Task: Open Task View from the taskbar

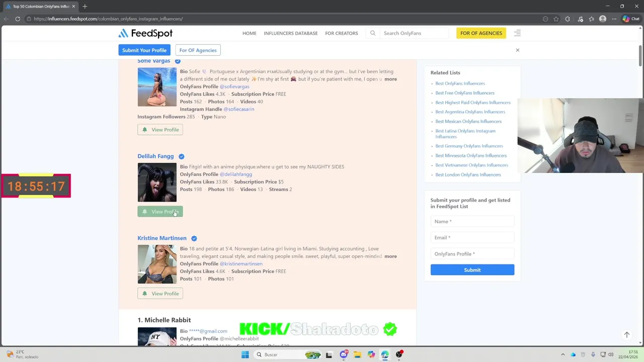Action: pyautogui.click(x=329, y=354)
